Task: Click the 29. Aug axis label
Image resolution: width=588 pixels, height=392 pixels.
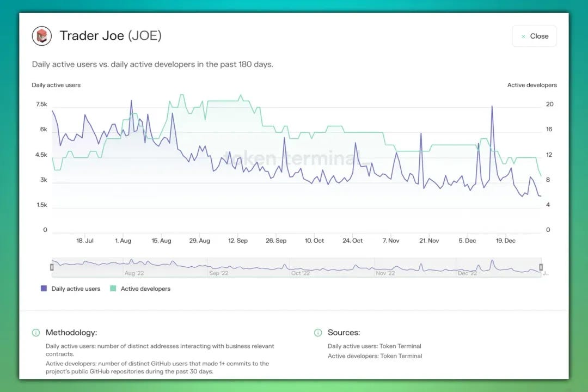Action: [199, 241]
